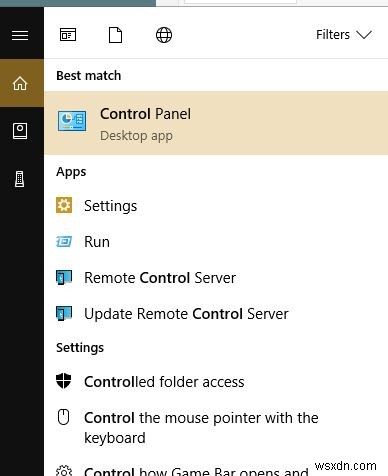Click the shield icon for Controlled folder access
Image resolution: width=388 pixels, height=476 pixels.
[64, 381]
